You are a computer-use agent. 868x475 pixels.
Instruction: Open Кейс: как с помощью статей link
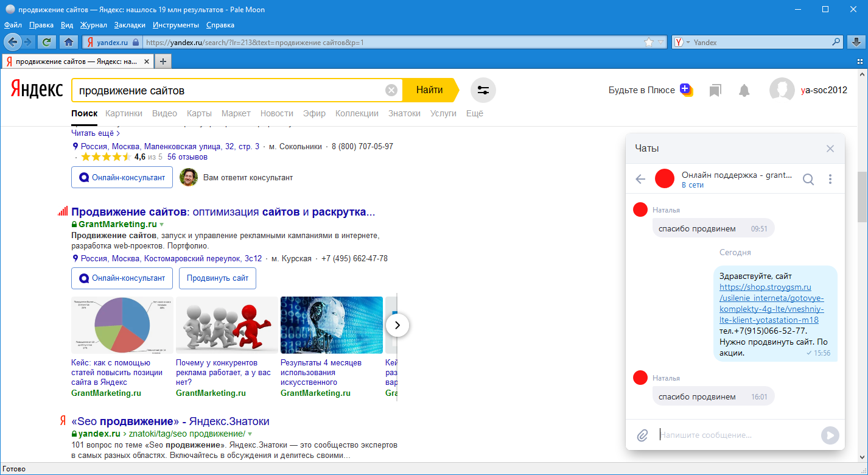[x=117, y=372]
